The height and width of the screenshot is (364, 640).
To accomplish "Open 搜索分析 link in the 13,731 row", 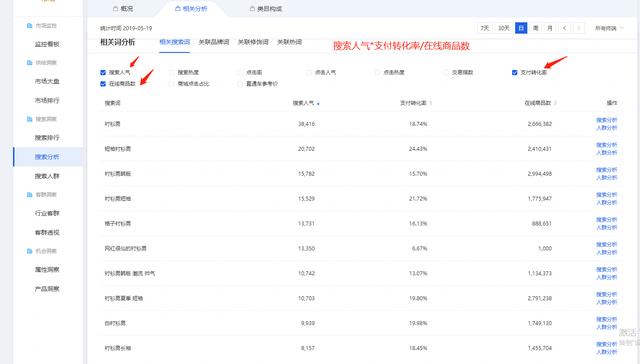I will tap(607, 220).
